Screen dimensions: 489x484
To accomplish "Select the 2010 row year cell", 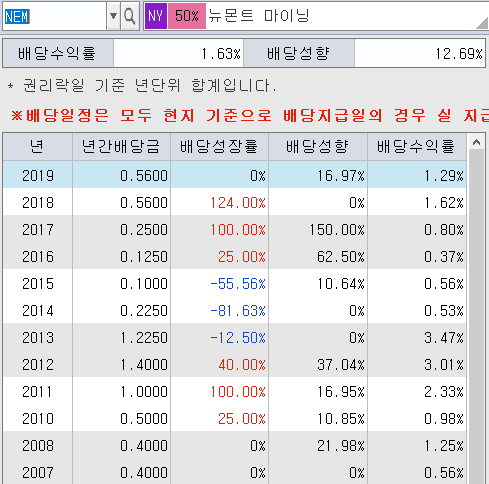I will click(38, 419).
